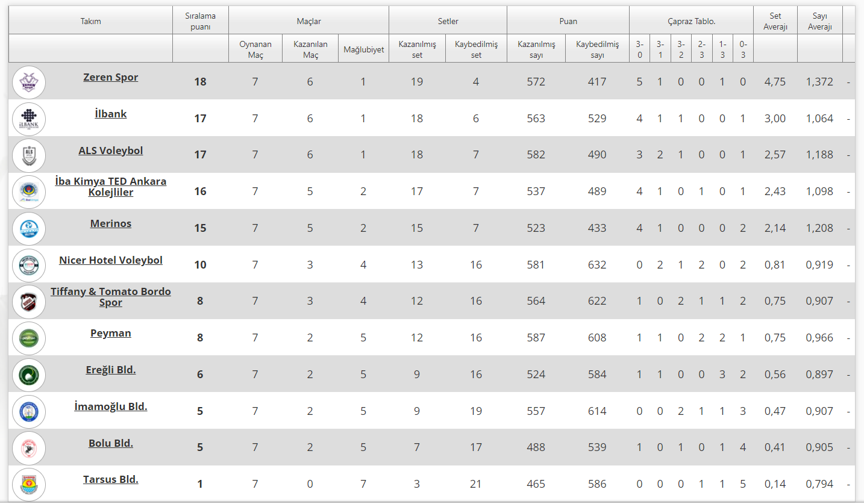This screenshot has width=864, height=504.
Task: Click the Bolu Bld. team logo
Action: click(29, 448)
